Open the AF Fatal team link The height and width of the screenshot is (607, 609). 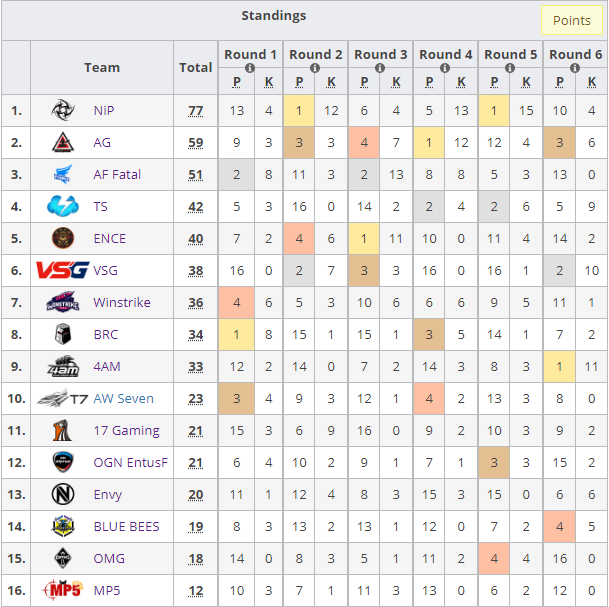pyautogui.click(x=117, y=175)
